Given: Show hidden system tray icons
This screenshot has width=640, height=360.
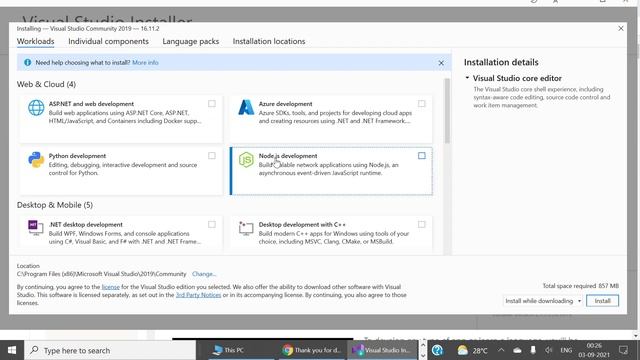Looking at the screenshot, I should tap(501, 350).
